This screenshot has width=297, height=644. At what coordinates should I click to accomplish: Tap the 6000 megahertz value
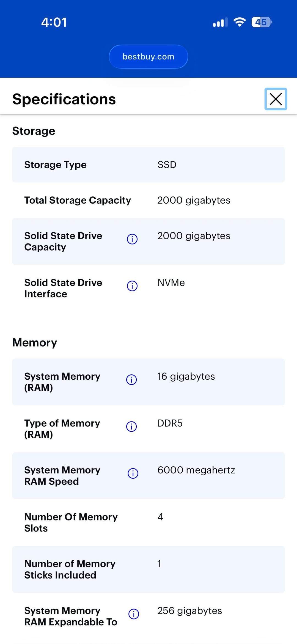pyautogui.click(x=196, y=470)
